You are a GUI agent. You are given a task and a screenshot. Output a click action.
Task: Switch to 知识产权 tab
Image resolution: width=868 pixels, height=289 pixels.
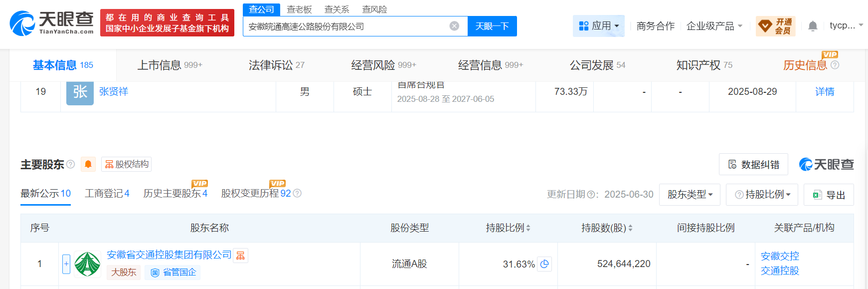[x=704, y=65]
